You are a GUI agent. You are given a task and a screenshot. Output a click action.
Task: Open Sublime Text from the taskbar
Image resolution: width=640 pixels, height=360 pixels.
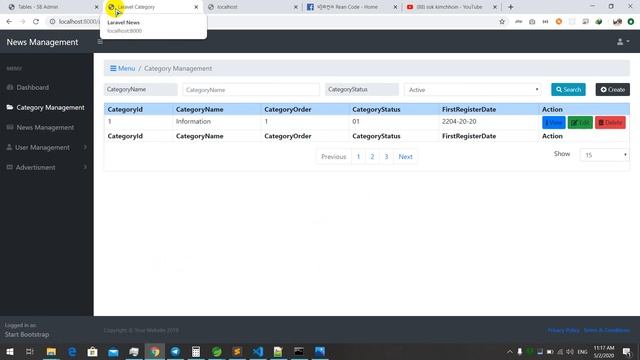[x=237, y=351]
